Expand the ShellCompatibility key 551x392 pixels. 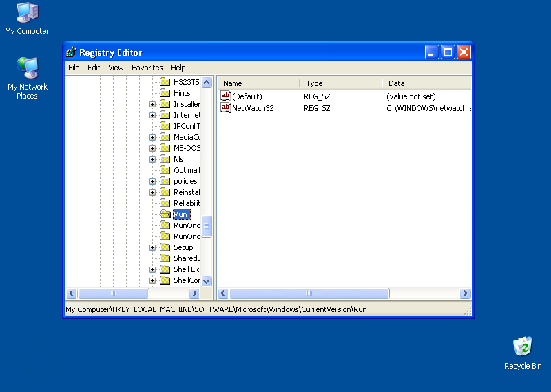(152, 280)
